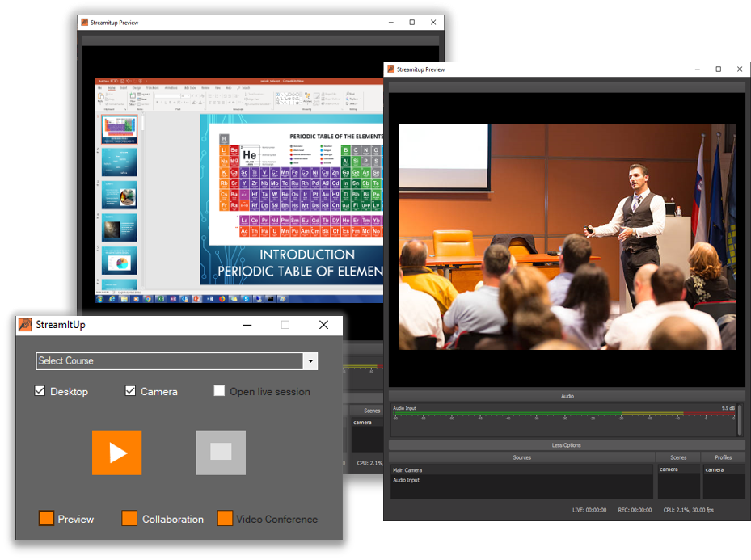Select camera scene in camera preview window
Image resolution: width=751 pixels, height=560 pixels.
[678, 469]
